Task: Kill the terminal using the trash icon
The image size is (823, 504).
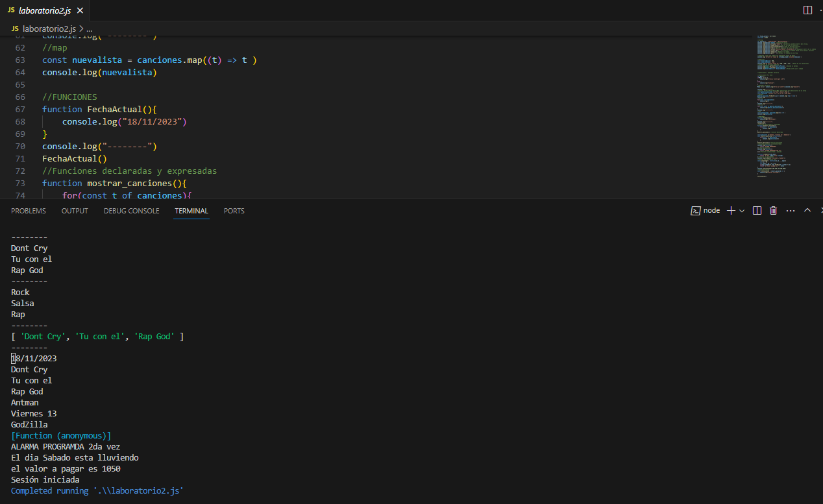Action: point(772,210)
